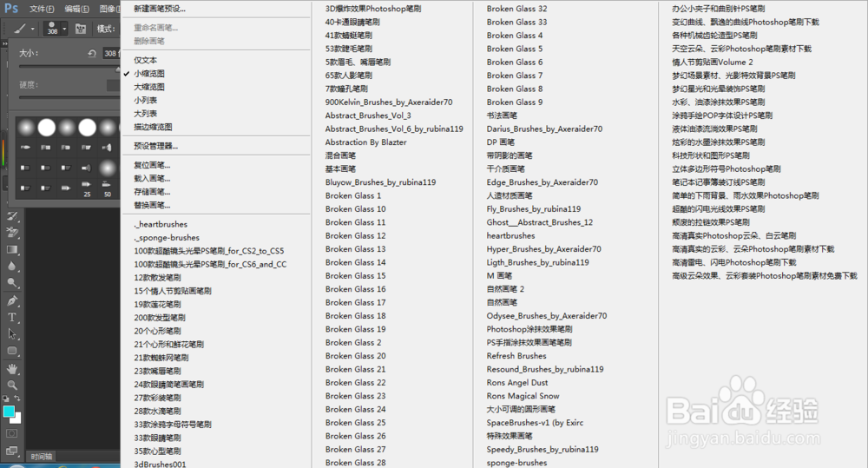868x468 pixels.
Task: Restore brush to original size
Action: click(92, 53)
